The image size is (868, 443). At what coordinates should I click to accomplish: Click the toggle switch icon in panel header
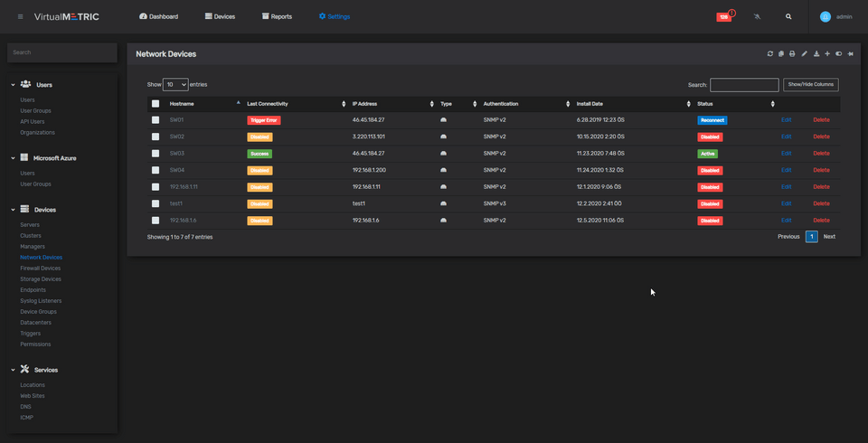click(x=839, y=53)
